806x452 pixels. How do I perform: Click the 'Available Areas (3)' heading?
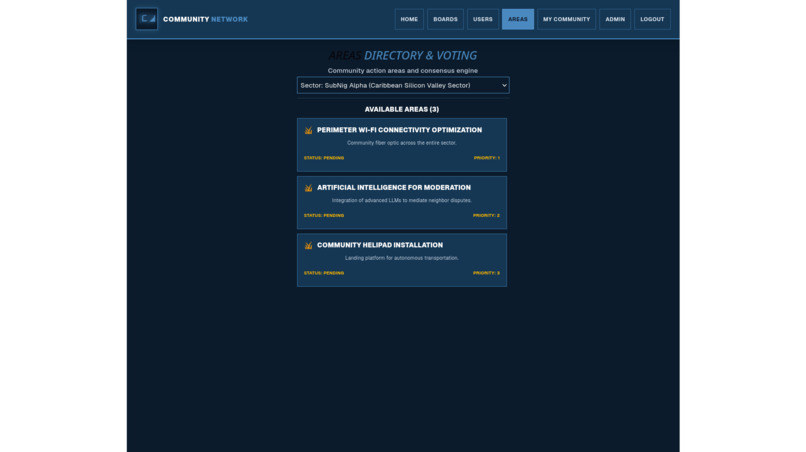click(402, 110)
